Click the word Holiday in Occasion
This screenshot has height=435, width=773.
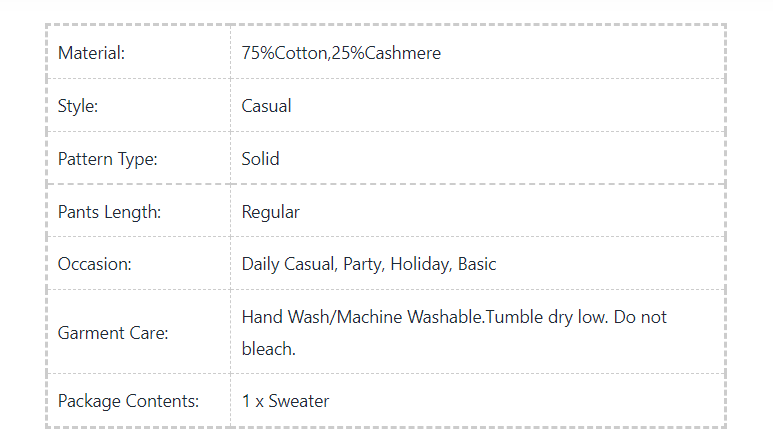click(x=420, y=265)
